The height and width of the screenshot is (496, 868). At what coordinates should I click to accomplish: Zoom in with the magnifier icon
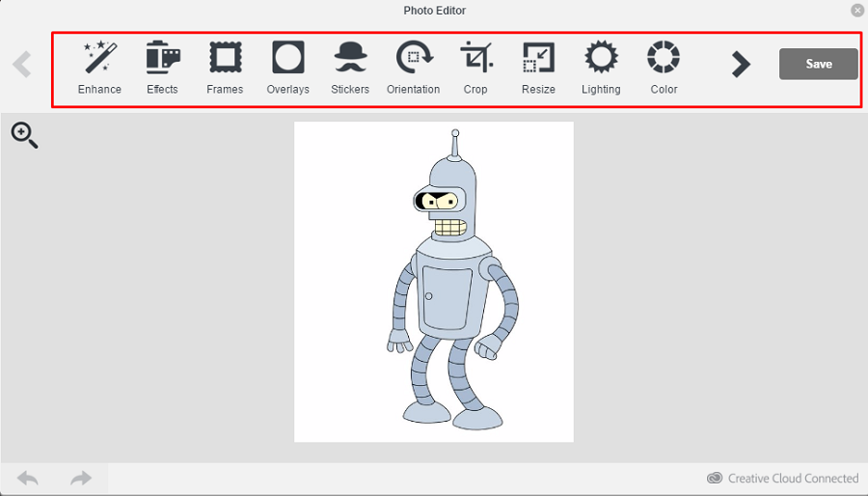pyautogui.click(x=24, y=136)
